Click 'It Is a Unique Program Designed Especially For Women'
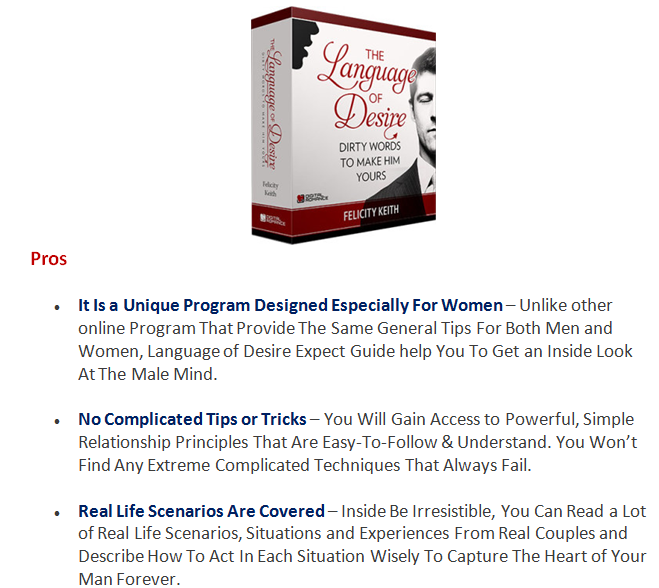The height and width of the screenshot is (588, 659). (x=290, y=305)
